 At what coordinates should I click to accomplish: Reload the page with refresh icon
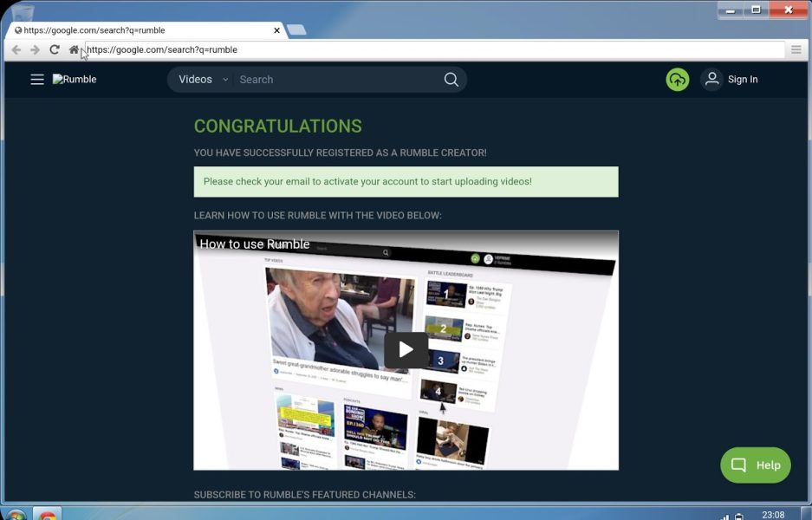tap(55, 49)
